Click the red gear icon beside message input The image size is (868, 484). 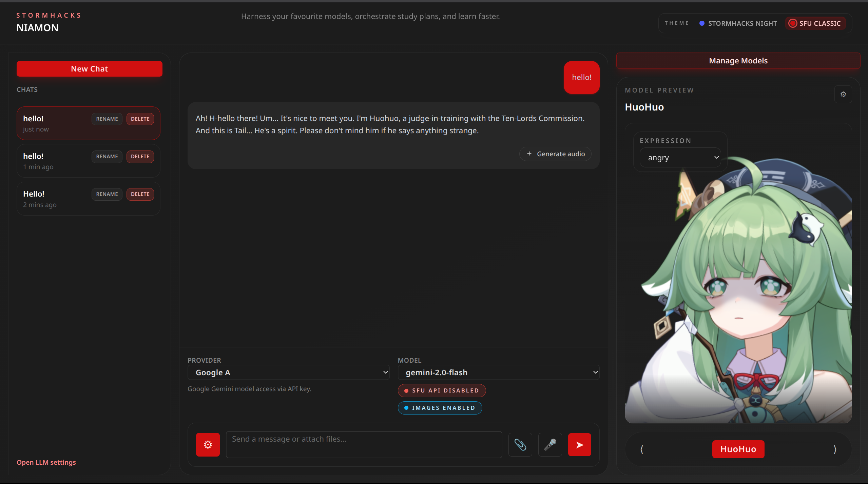tap(208, 444)
